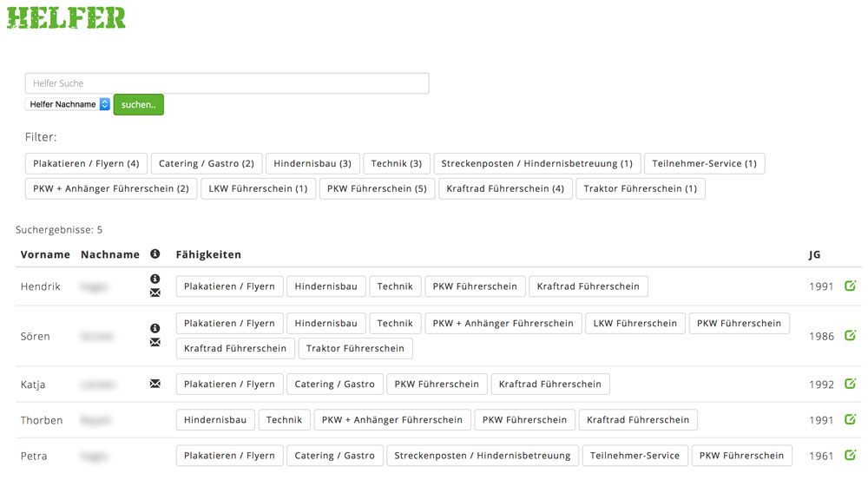Click the info icon in the table header
Viewport: 868px width, 480px height.
155,254
